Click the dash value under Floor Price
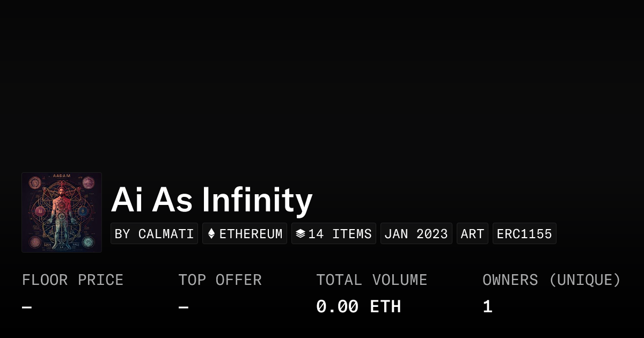The height and width of the screenshot is (338, 644). tap(27, 307)
